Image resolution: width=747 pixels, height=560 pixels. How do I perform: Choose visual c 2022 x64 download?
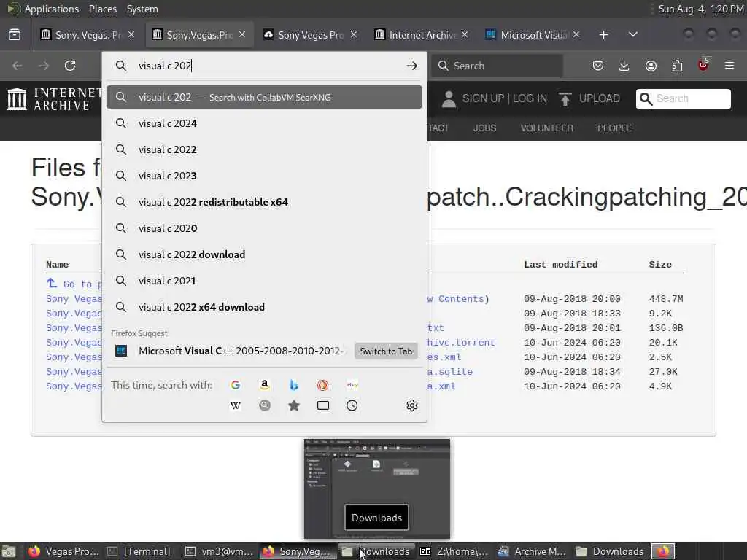coord(264,307)
